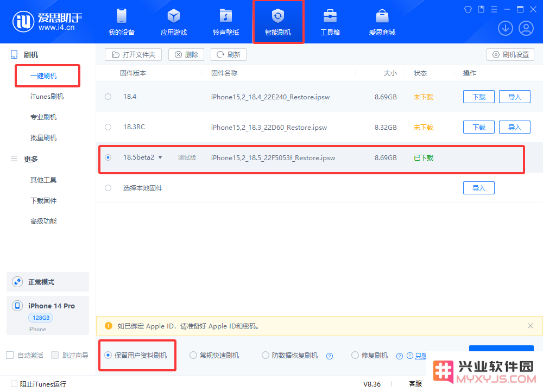The width and height of the screenshot is (543, 392).
Task: Open 专业刷机 in sidebar
Action: (x=43, y=117)
